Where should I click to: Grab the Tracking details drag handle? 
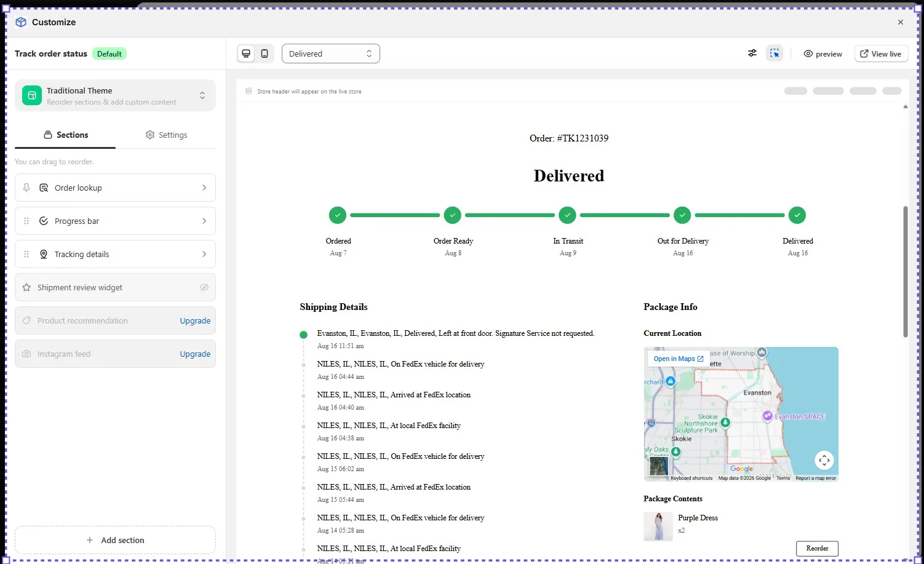[26, 254]
